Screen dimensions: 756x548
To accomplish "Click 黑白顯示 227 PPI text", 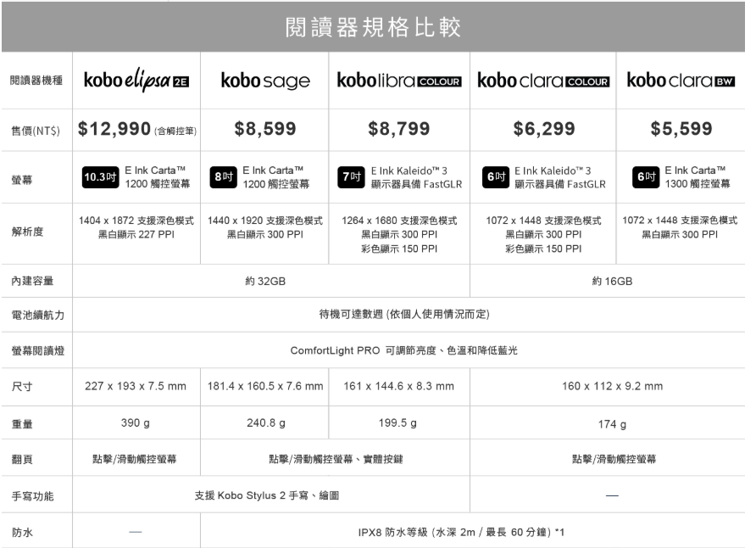I will point(136,234).
